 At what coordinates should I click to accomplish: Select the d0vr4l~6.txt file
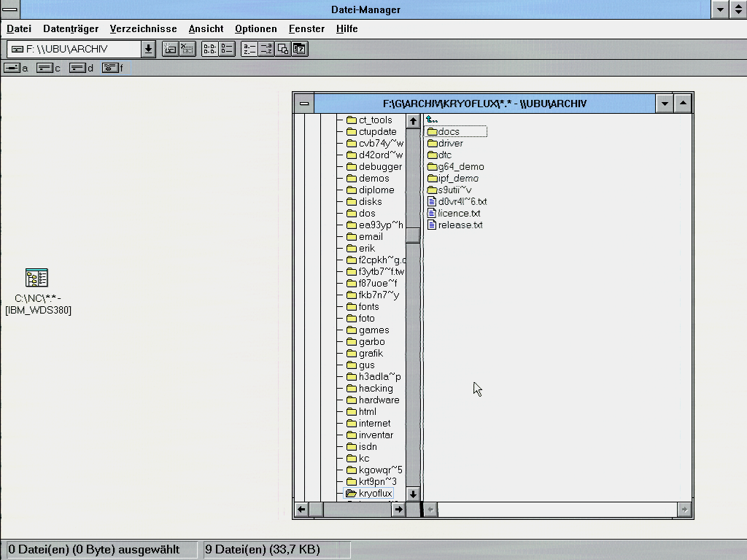457,201
